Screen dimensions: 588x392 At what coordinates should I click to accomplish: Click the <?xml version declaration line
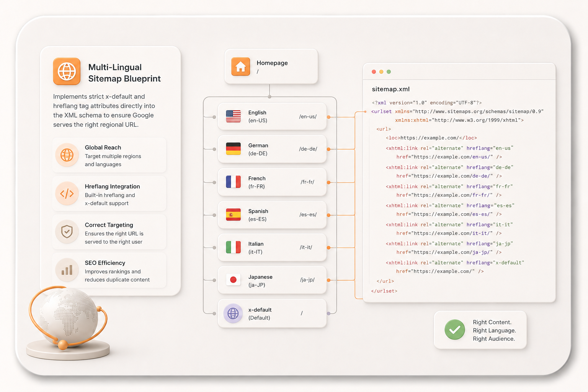(x=427, y=103)
